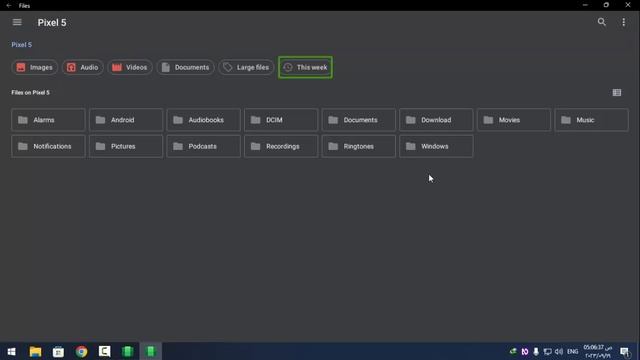The image size is (640, 360).
Task: Go back using the title bar arrow
Action: [9, 5]
